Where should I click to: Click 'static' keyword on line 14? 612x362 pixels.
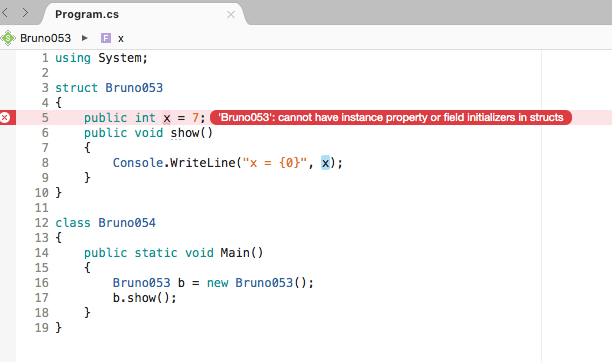tap(156, 253)
